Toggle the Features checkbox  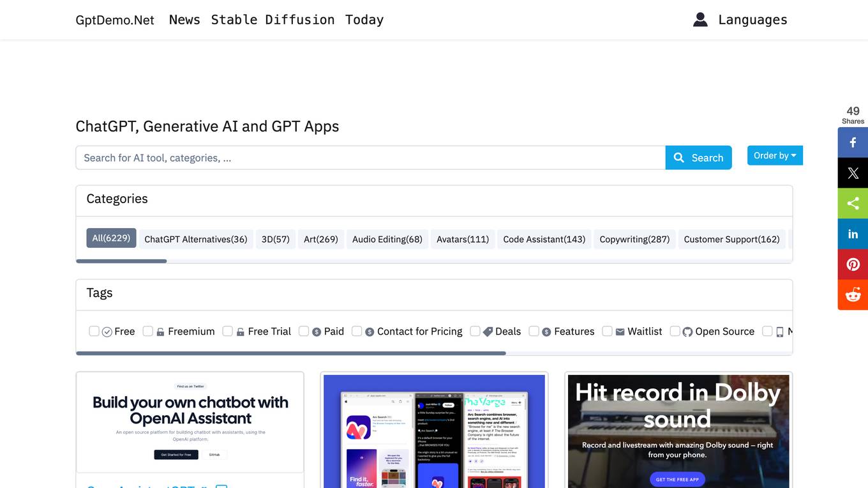click(534, 331)
